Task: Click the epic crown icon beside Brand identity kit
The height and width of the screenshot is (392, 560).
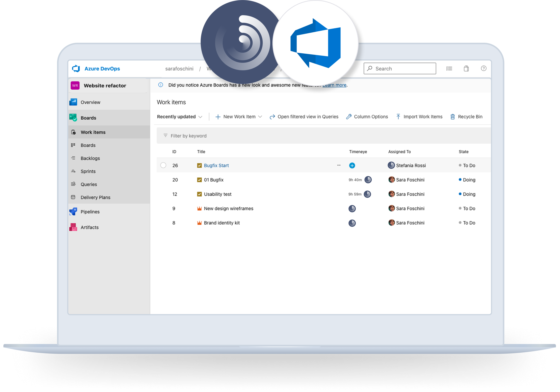Action: (199, 223)
